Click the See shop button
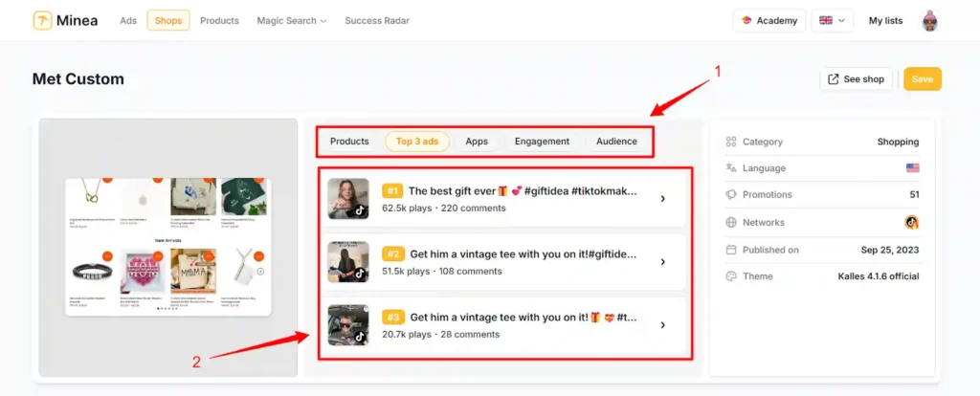Viewport: 980px width, 396px height. pyautogui.click(x=856, y=79)
